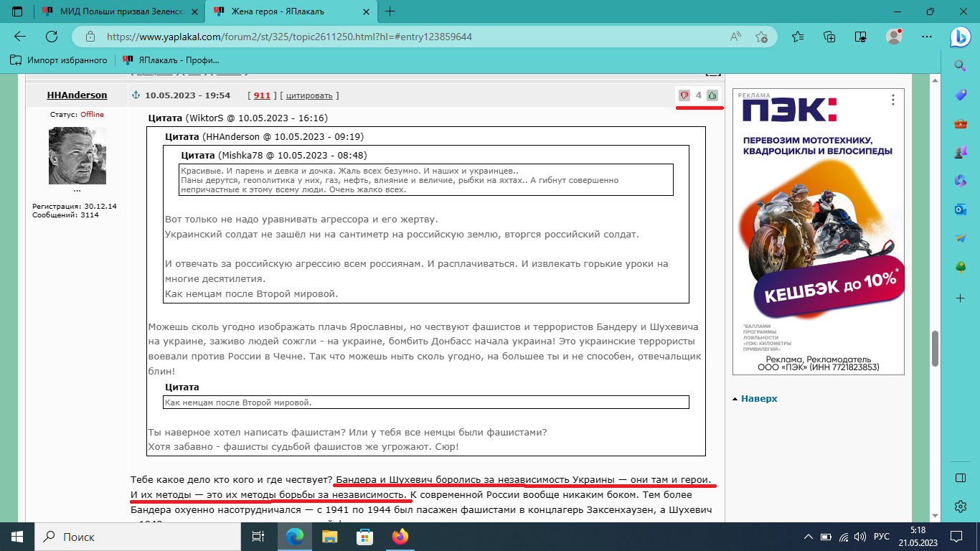Click the post anchor icon

click(135, 95)
